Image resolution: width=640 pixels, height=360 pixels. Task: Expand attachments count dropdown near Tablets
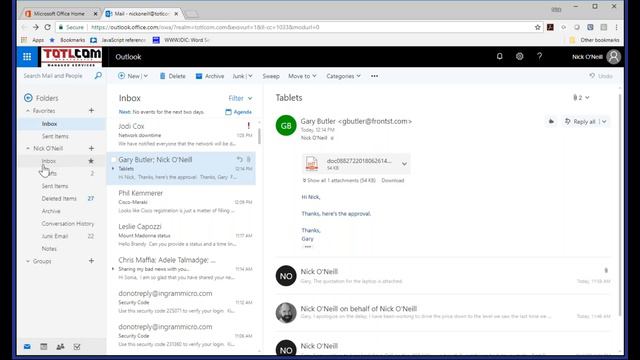pos(581,98)
